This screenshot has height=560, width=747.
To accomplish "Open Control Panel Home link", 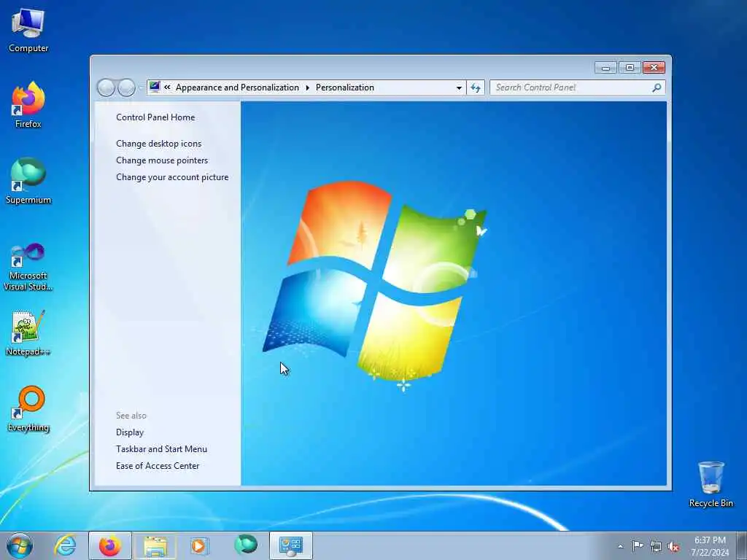I will pos(155,117).
